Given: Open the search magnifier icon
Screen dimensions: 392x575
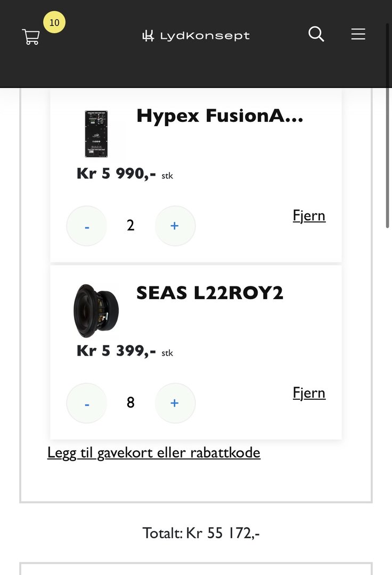Looking at the screenshot, I should [x=316, y=34].
